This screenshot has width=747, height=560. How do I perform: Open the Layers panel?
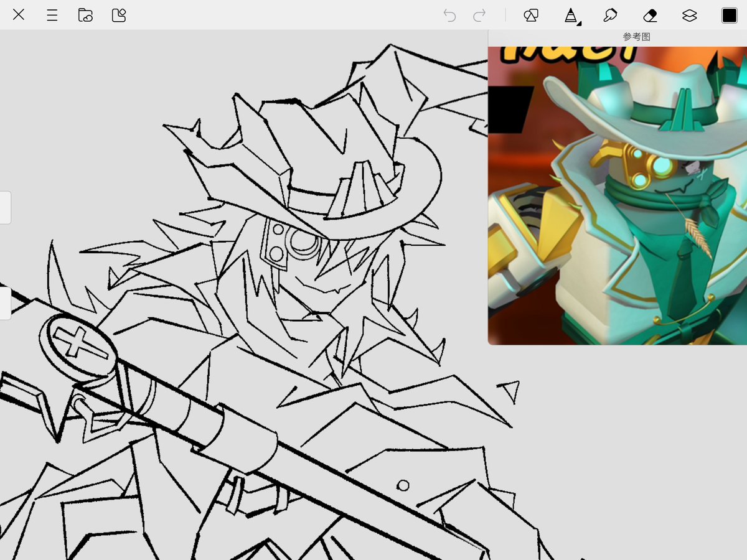689,16
